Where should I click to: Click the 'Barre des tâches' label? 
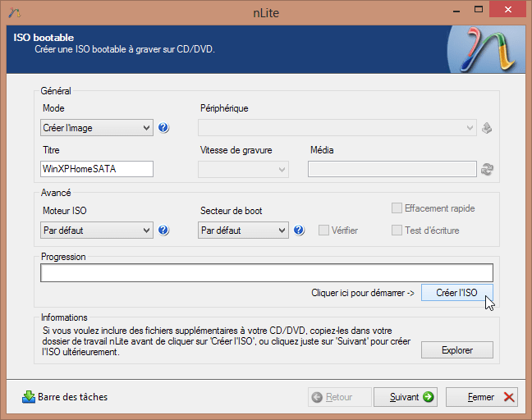click(x=72, y=397)
